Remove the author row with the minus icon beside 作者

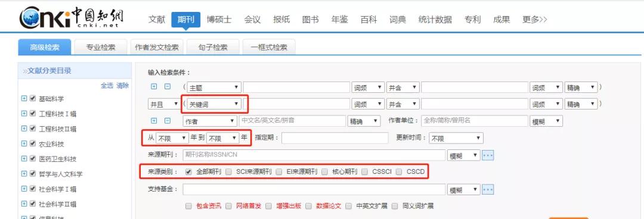point(167,121)
